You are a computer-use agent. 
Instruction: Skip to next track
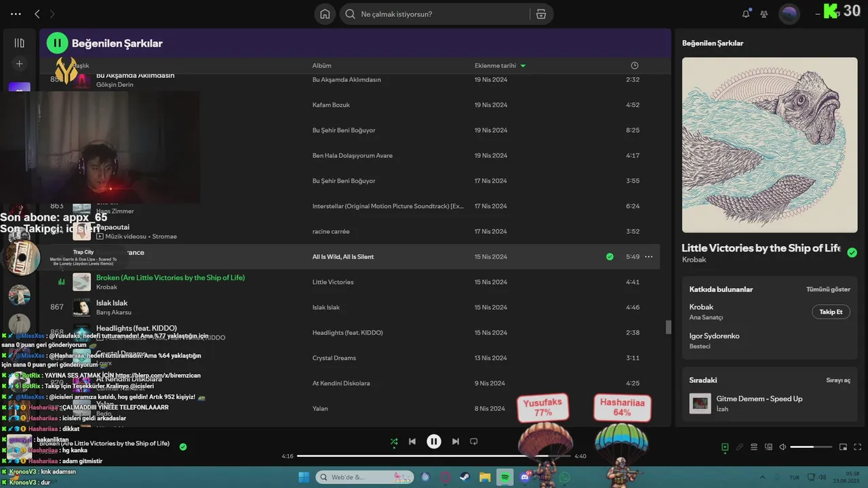tap(456, 441)
